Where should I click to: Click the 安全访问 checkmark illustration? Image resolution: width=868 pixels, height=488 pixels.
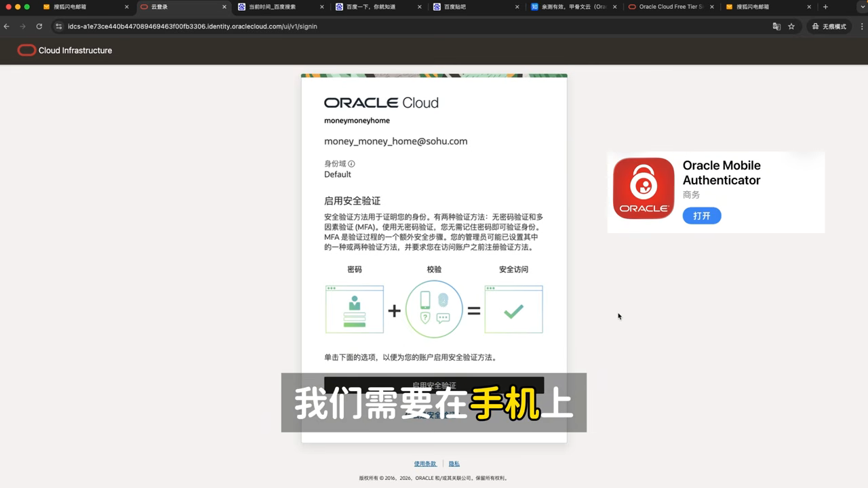[x=513, y=309]
